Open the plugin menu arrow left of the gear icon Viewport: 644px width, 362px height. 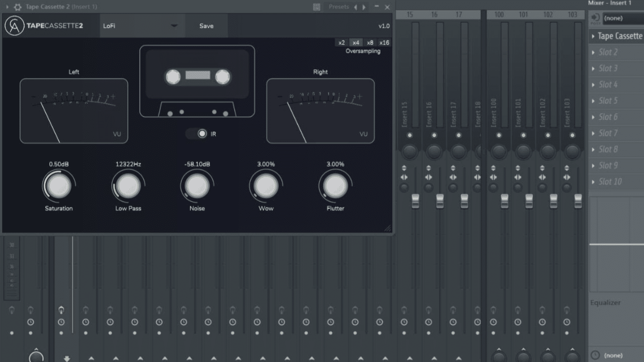pos(7,7)
